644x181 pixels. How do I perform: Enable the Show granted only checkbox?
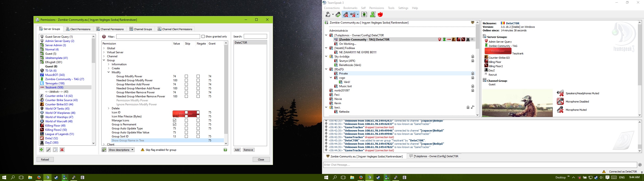203,37
